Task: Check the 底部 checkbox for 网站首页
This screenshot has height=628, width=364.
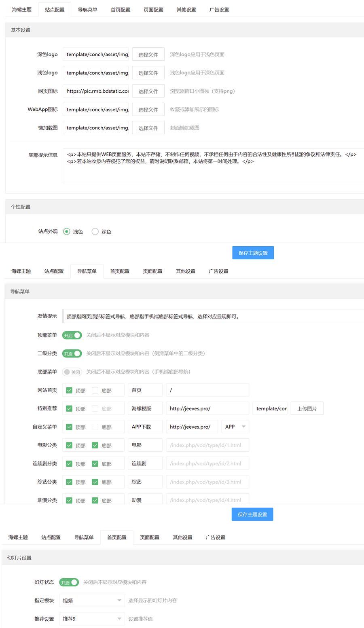Action: click(96, 390)
